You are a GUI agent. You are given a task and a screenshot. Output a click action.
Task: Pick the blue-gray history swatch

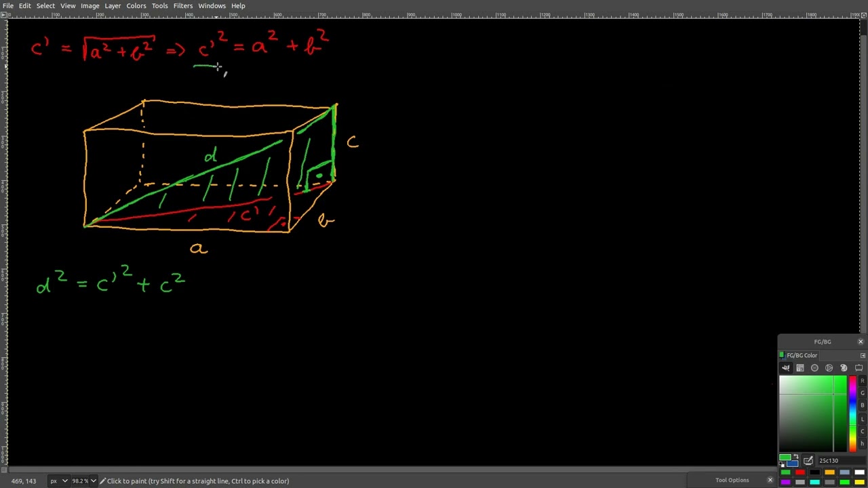coord(844,472)
